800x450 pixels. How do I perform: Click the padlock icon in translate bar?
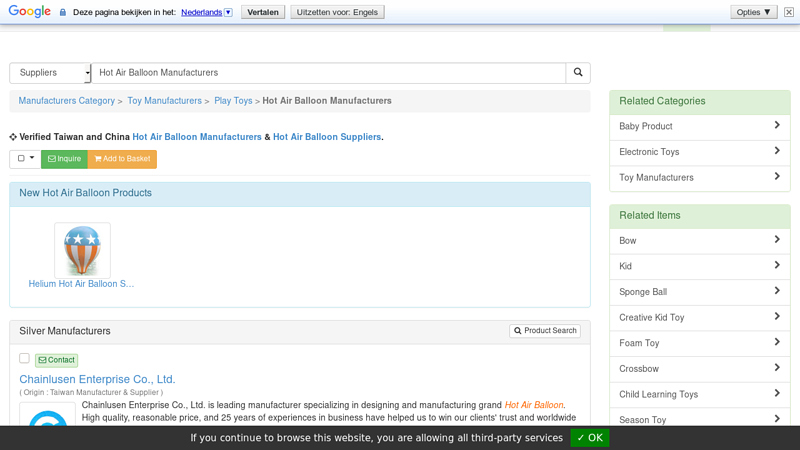pos(63,12)
